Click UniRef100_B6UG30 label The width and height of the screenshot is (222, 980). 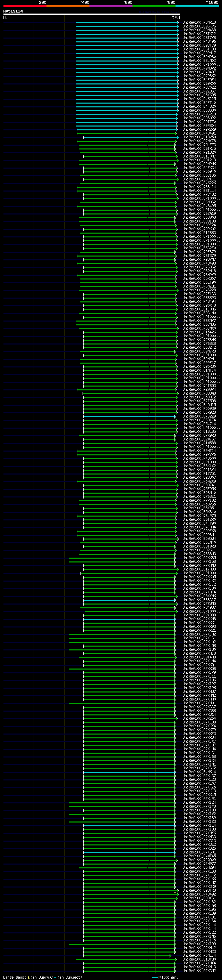[x=199, y=111]
